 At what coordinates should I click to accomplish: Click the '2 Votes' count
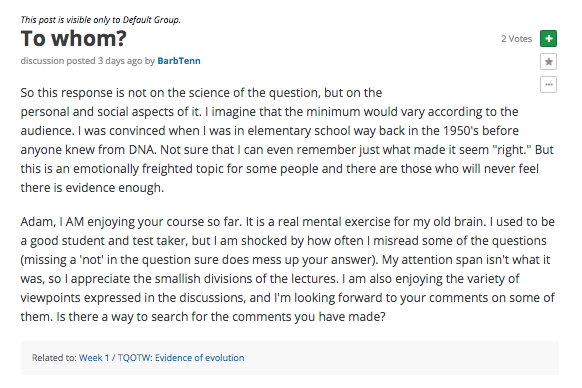516,39
